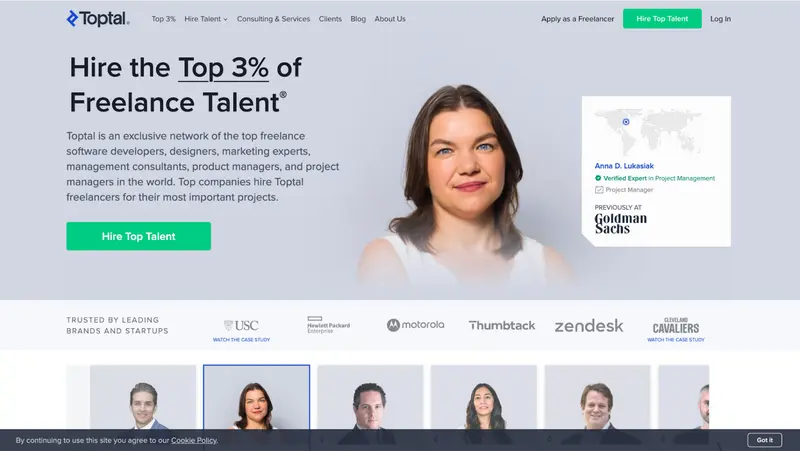800x451 pixels.
Task: Dismiss cookie banner with Got it
Action: click(764, 440)
